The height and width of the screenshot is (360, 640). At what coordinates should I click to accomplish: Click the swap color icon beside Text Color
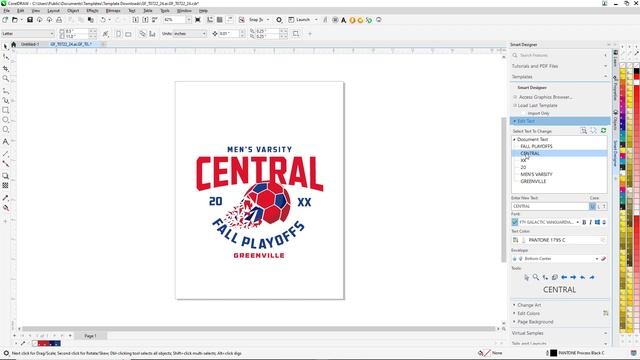point(516,240)
